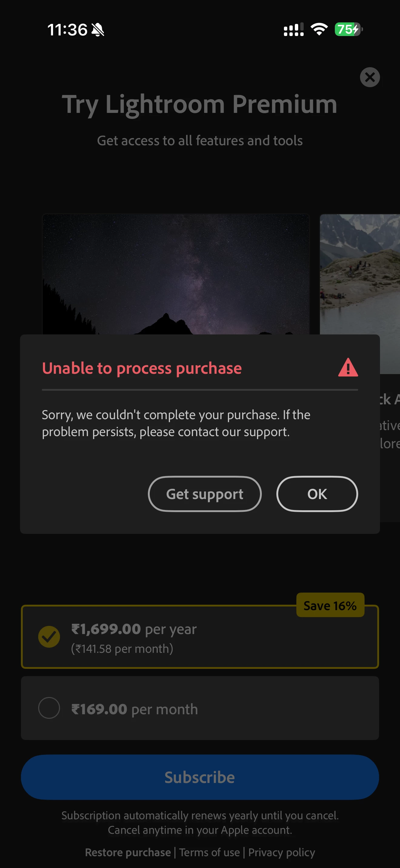Viewport: 400px width, 868px height.
Task: Tap the silent mode bell icon
Action: (x=98, y=30)
